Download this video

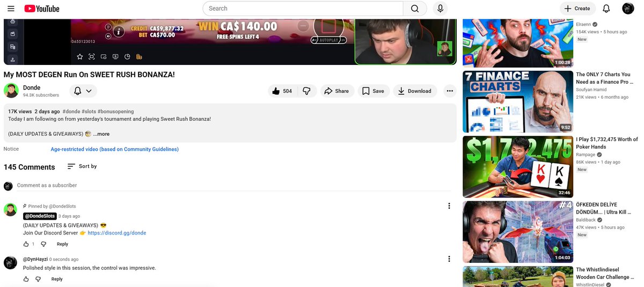[x=415, y=91]
